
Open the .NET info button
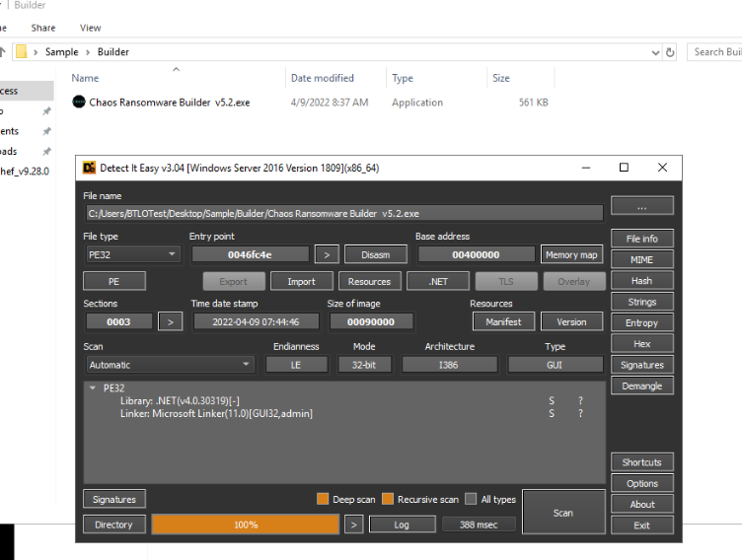pyautogui.click(x=438, y=281)
